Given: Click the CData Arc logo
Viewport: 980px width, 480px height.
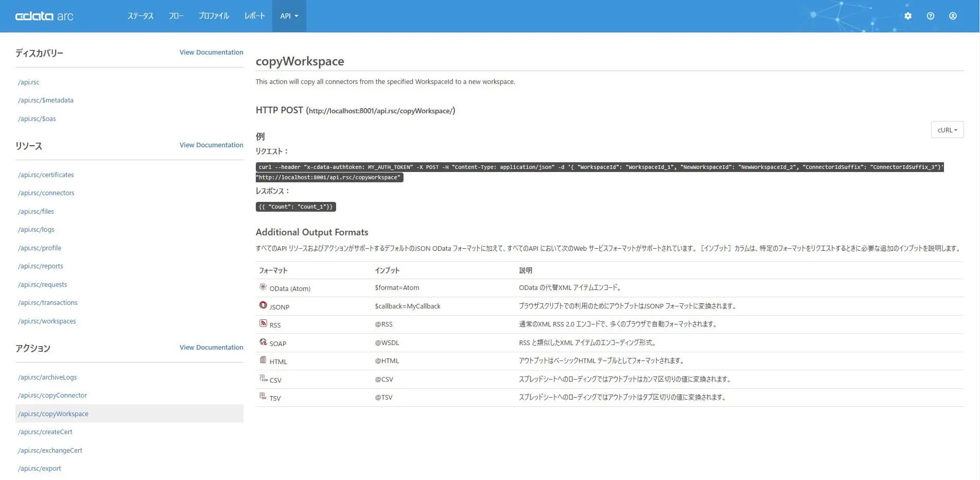Looking at the screenshot, I should click(44, 16).
